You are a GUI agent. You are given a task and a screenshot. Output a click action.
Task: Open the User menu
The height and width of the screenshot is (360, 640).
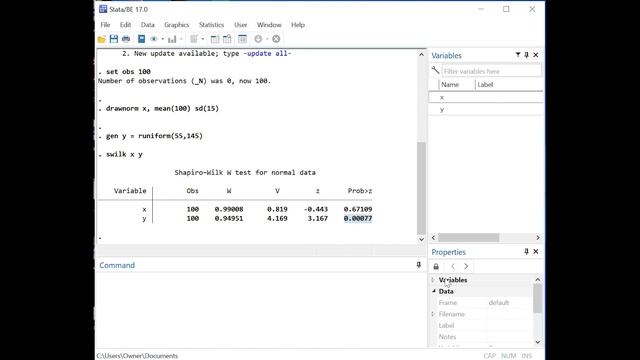[x=240, y=25]
